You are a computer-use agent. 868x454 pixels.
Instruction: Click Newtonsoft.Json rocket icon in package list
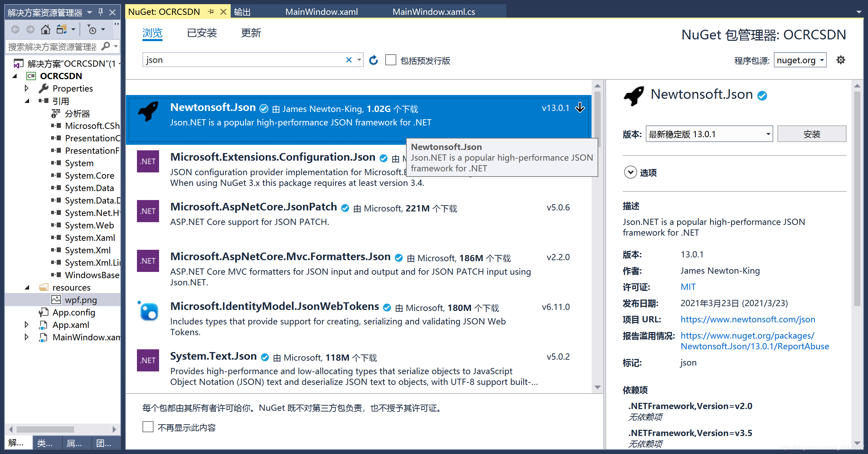tap(148, 111)
